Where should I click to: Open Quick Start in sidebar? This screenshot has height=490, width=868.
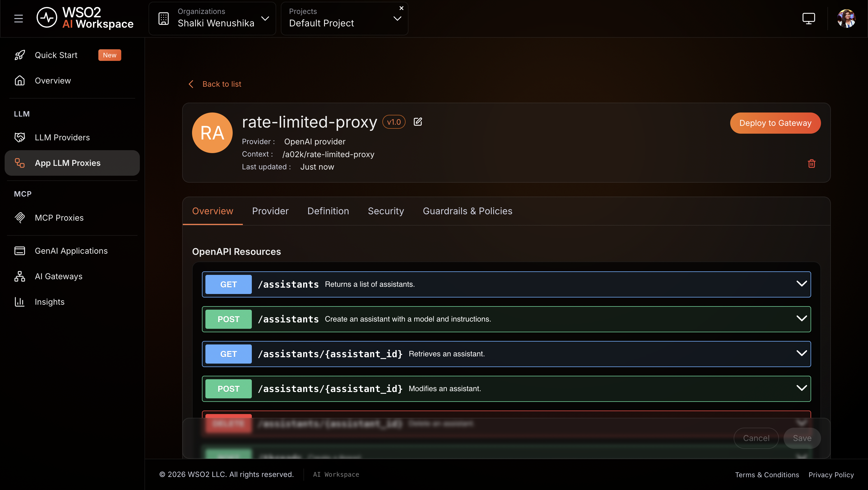(x=56, y=55)
